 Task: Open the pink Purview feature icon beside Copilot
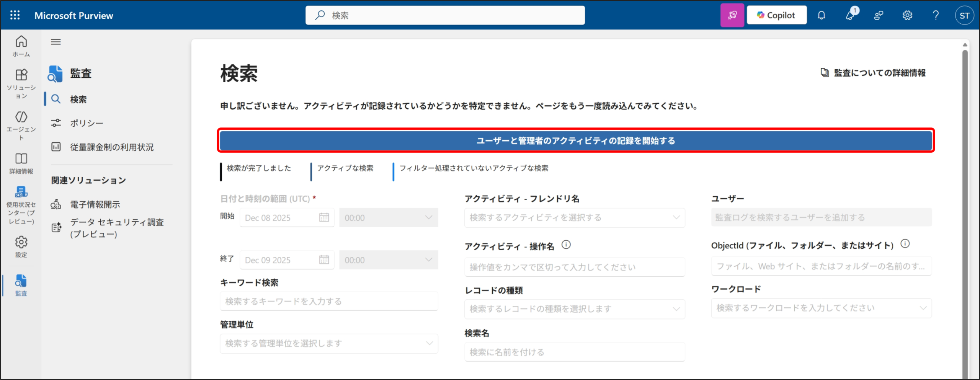tap(732, 15)
